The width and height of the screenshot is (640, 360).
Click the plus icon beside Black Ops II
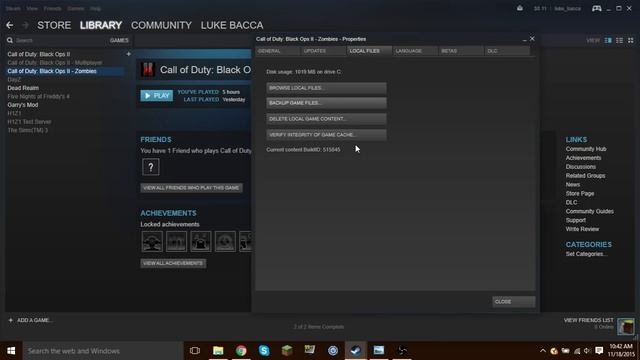[128, 54]
